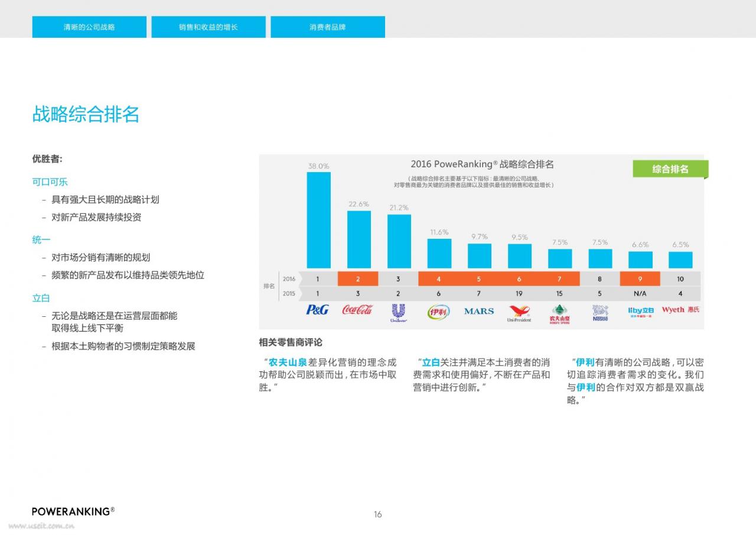756x535 pixels.
Task: Click orange 2016 rank cell 4
Action: click(x=439, y=279)
